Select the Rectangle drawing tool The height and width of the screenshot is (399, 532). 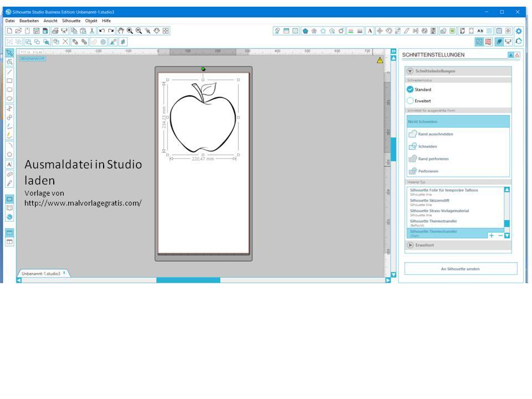click(x=9, y=81)
